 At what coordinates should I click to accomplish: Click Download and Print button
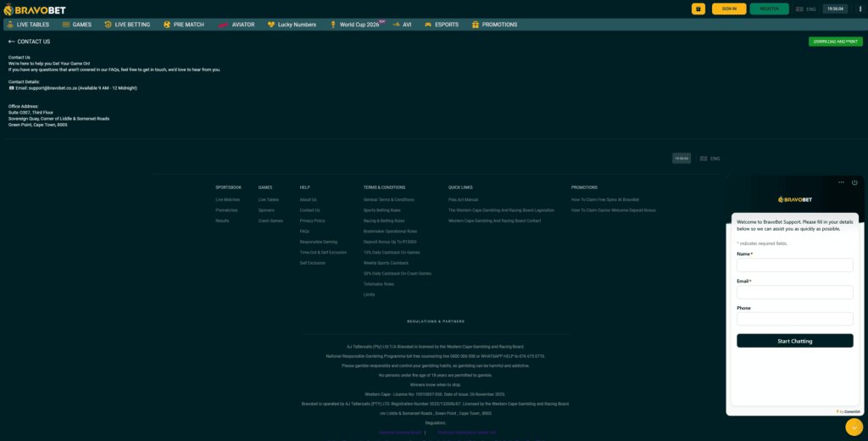click(835, 42)
